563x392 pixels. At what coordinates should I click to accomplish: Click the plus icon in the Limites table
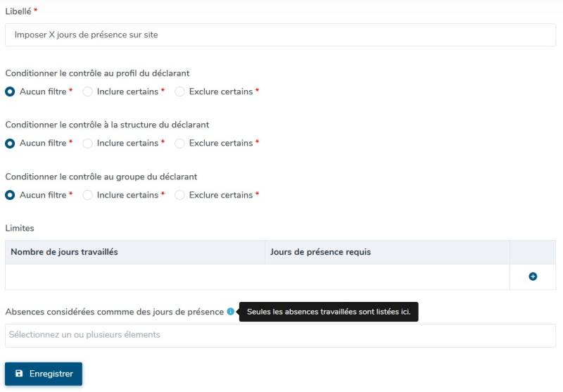[x=533, y=277]
